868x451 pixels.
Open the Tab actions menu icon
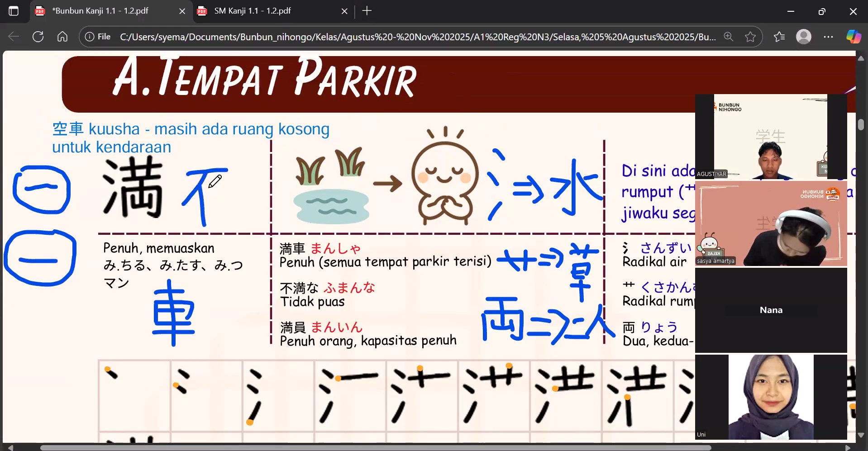coord(14,11)
